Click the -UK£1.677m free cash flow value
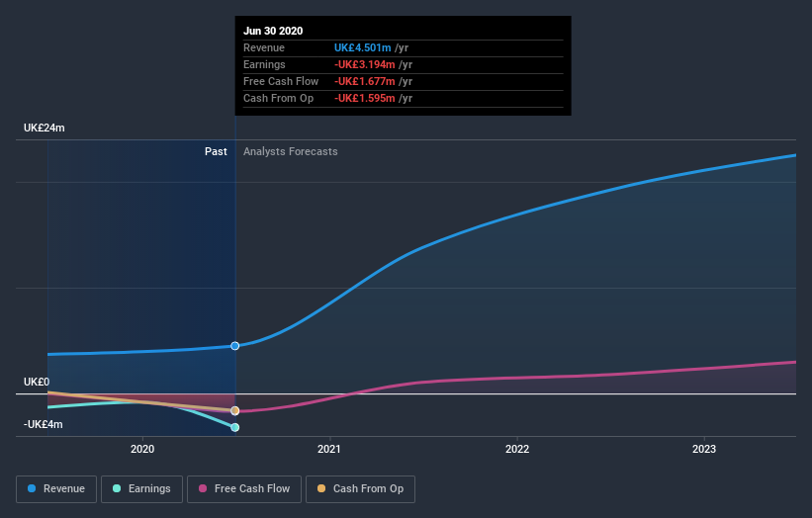Screen dimensions: 812x518 pyautogui.click(x=365, y=81)
